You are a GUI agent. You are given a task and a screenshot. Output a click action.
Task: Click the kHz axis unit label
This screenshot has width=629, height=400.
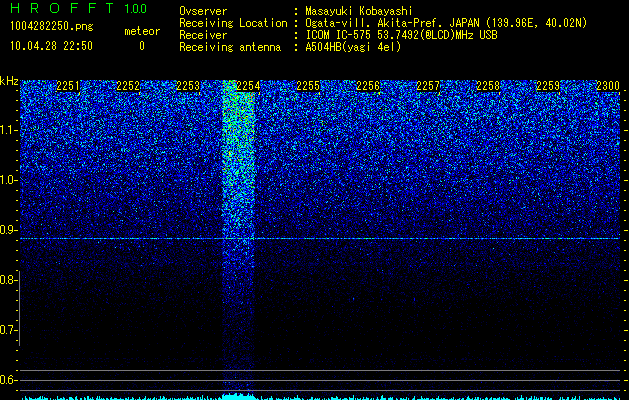9,81
